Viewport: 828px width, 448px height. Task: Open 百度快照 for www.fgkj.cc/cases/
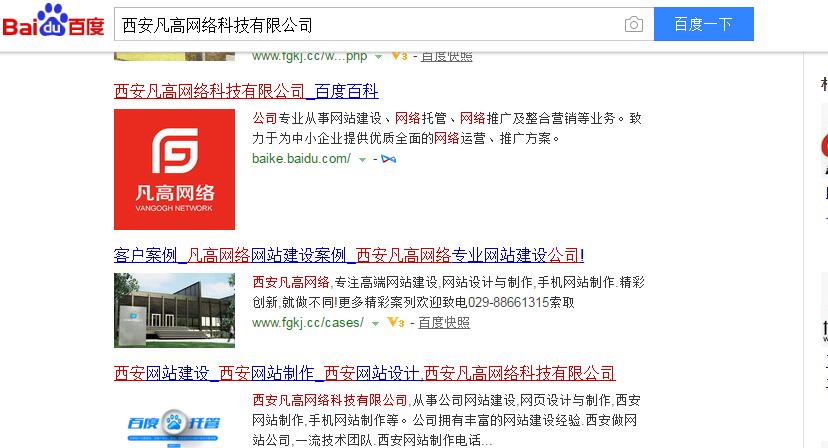coord(444,322)
